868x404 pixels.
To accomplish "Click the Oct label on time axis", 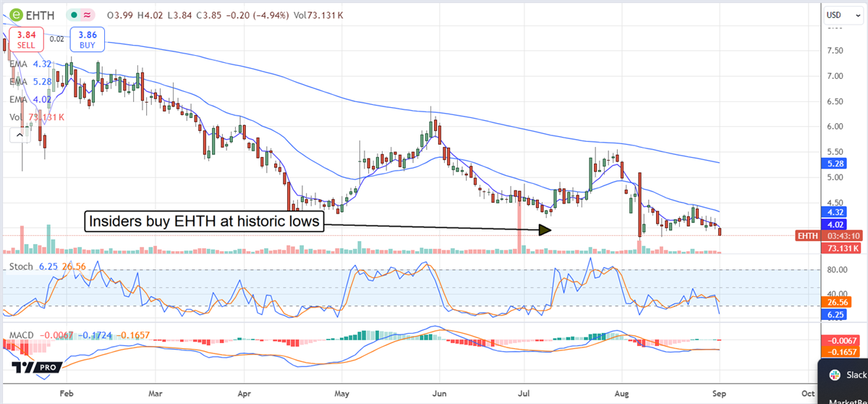I will [808, 395].
